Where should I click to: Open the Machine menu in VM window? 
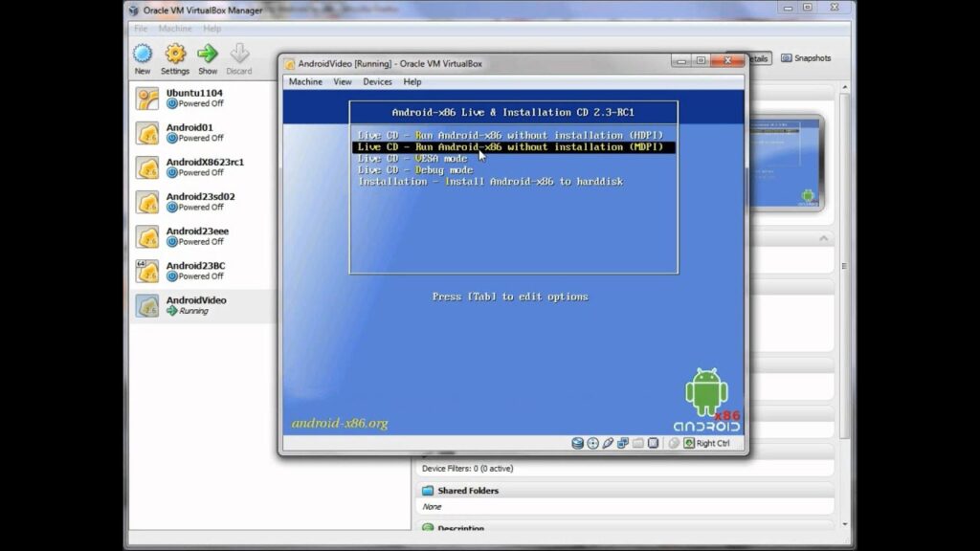pyautogui.click(x=304, y=81)
